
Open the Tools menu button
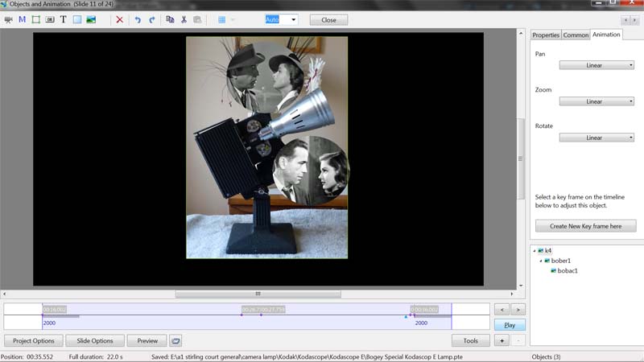pyautogui.click(x=471, y=340)
